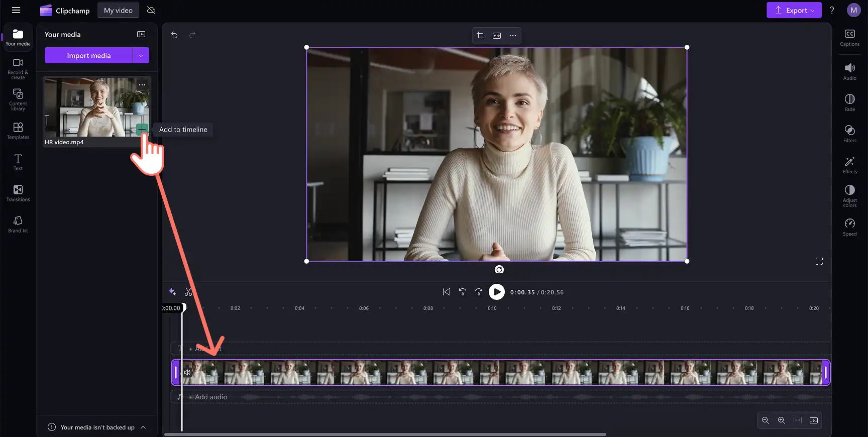Open the M account profile avatar
The image size is (868, 437).
(x=854, y=10)
